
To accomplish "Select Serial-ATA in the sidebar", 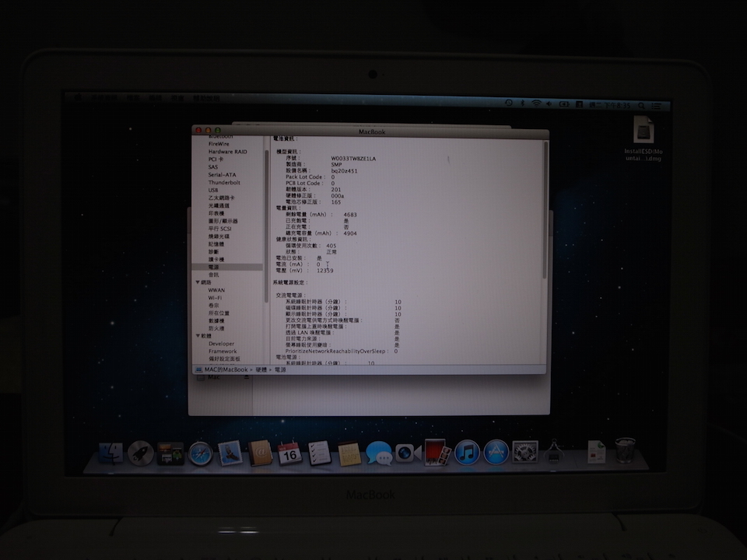I will pyautogui.click(x=222, y=175).
